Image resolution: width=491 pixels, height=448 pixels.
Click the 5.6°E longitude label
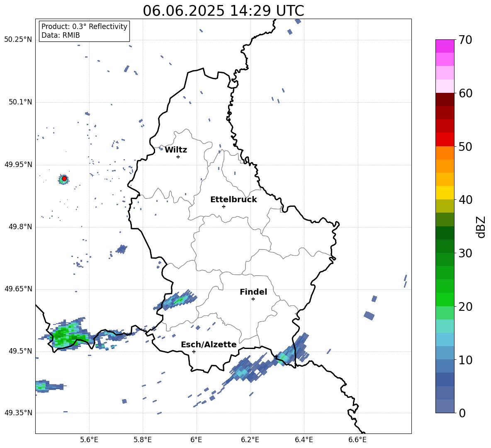(x=89, y=440)
